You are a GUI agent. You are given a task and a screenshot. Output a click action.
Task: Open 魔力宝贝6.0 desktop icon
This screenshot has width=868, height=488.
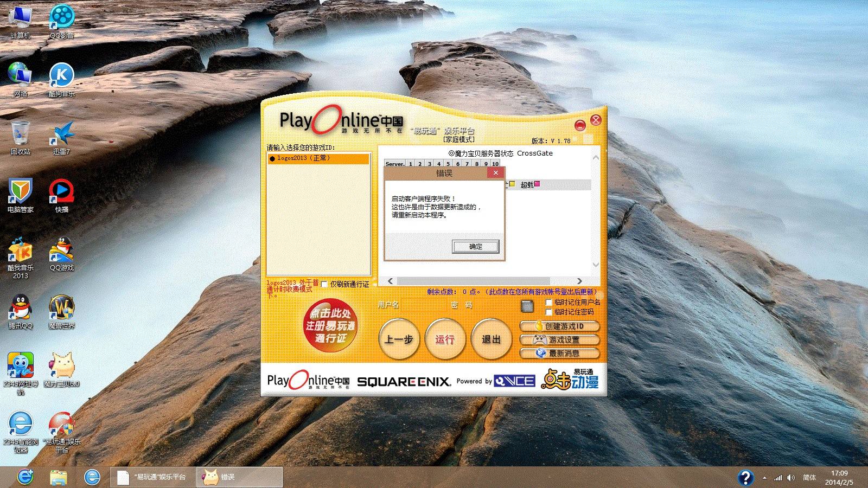tap(62, 370)
